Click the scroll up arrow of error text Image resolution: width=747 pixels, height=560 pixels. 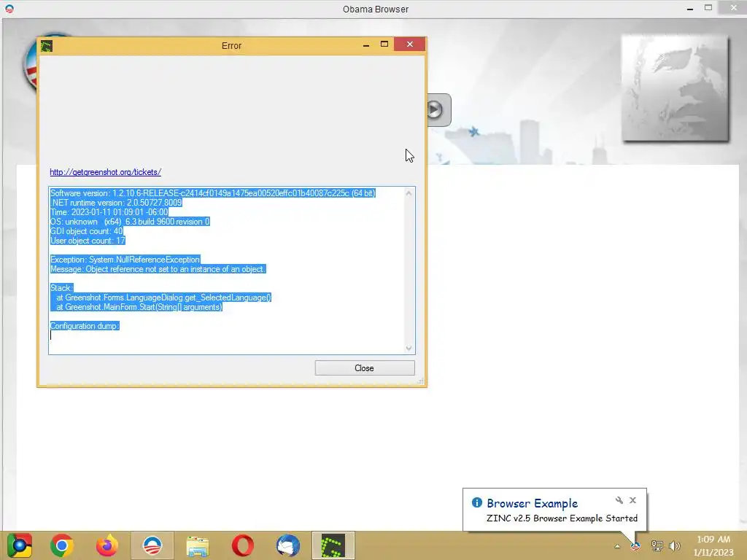coord(409,193)
